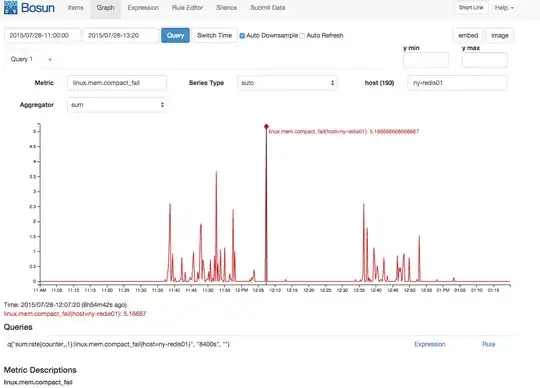Select the Query 1 tab
Image resolution: width=540 pixels, height=388 pixels.
[x=22, y=59]
